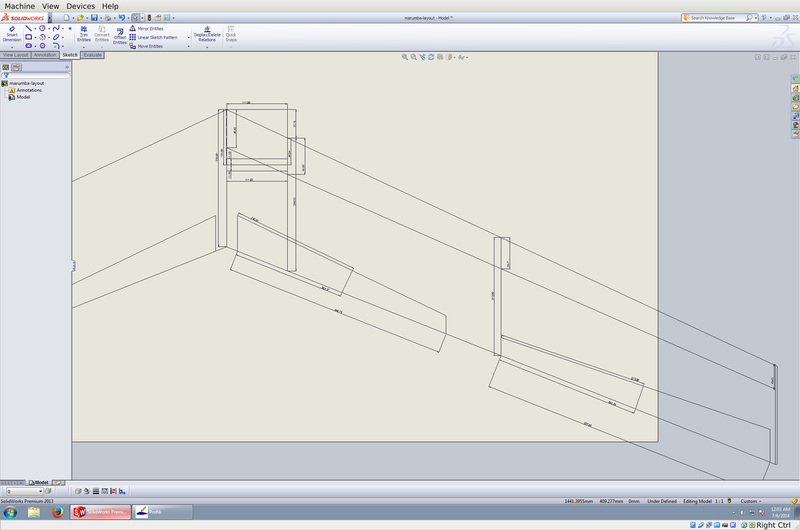Click the Move Entities tool
Screen dimensions: 800x530
point(150,46)
